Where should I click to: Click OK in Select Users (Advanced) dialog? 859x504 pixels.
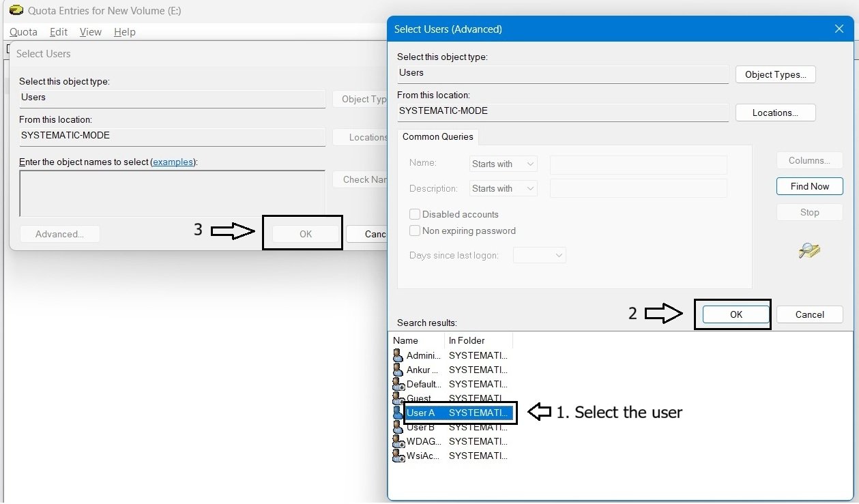[736, 314]
